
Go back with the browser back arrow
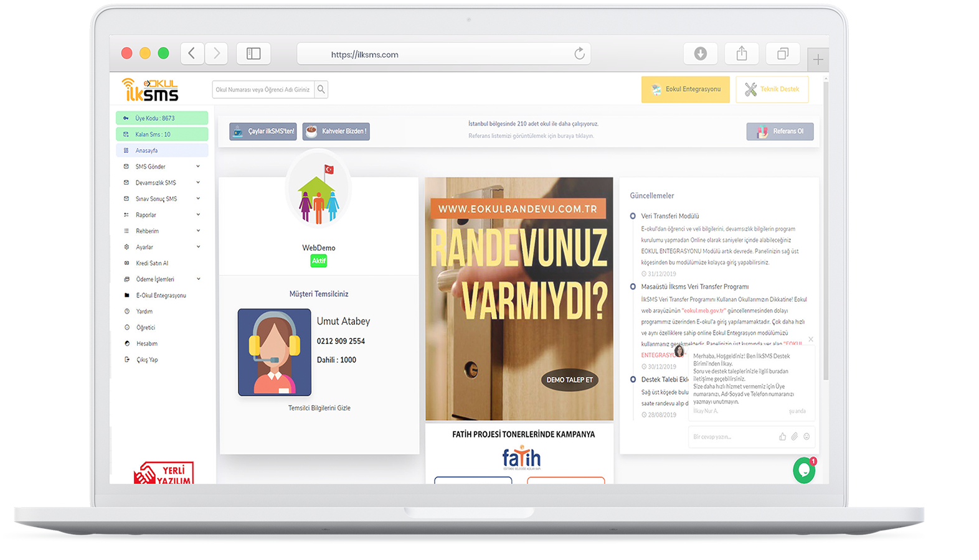(x=192, y=54)
